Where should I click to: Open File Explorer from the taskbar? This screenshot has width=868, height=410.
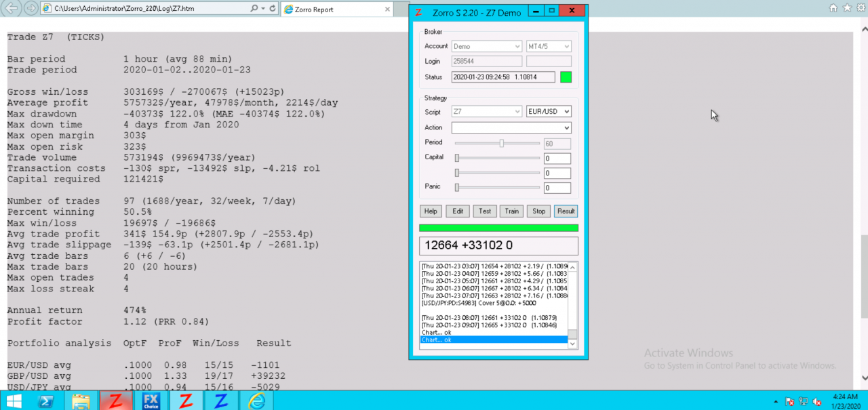tap(81, 401)
